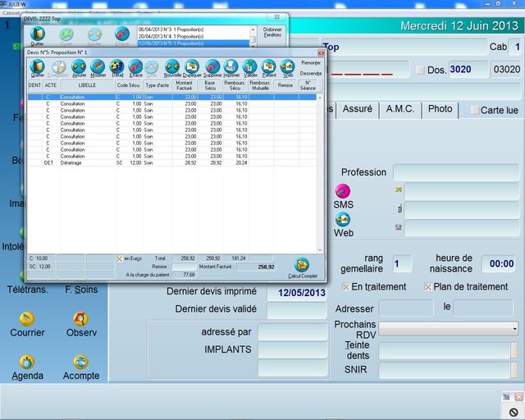This screenshot has width=525, height=420.
Task: Click the Imprimer printer icon
Action: tap(231, 67)
